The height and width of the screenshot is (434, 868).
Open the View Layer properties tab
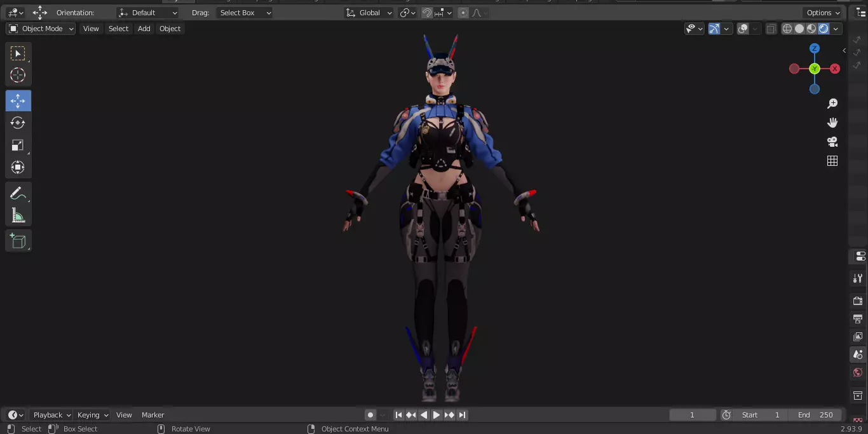coord(858,336)
